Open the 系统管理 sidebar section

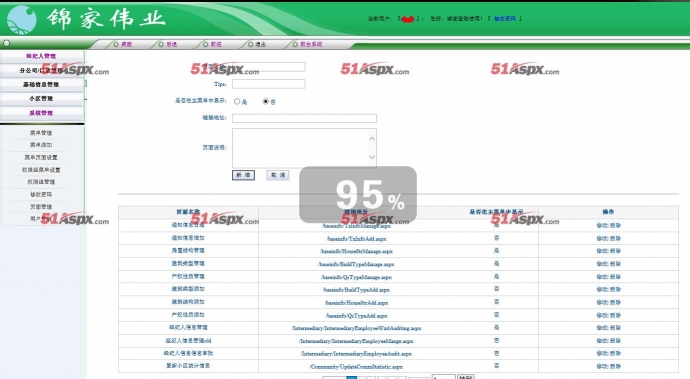coord(41,113)
